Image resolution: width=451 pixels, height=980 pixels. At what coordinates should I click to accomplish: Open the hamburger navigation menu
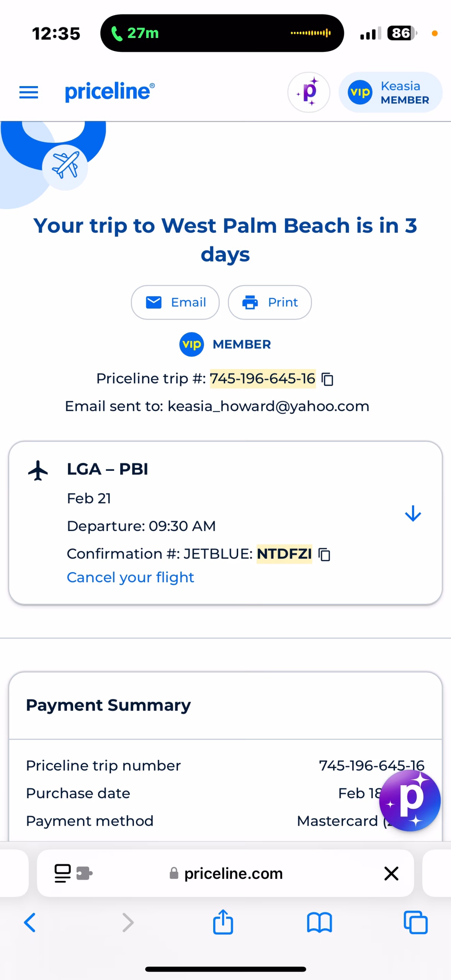pyautogui.click(x=29, y=92)
